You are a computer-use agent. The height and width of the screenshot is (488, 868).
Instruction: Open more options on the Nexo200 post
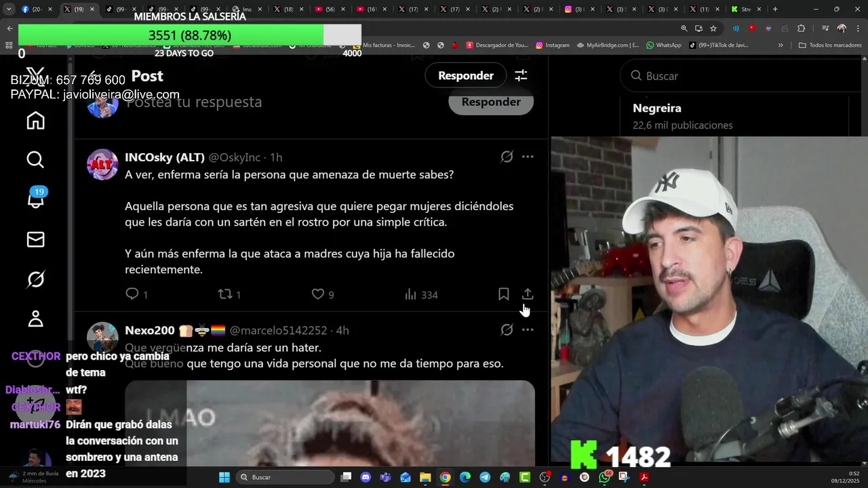(x=528, y=330)
